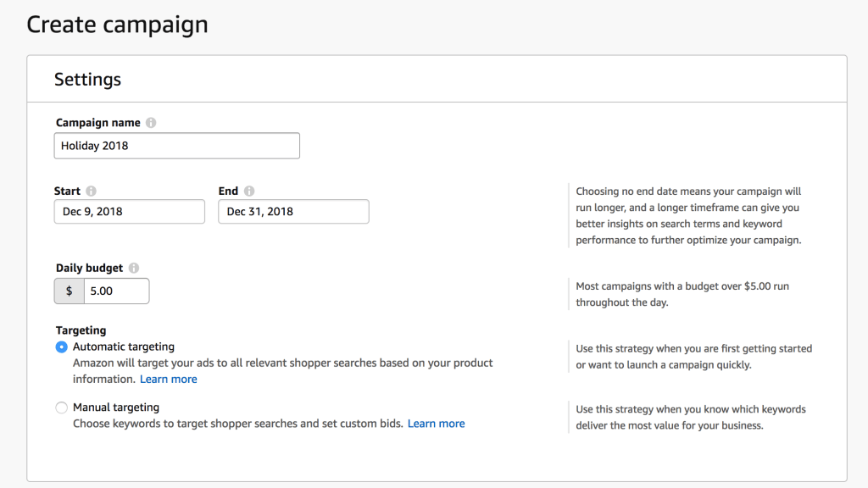Open the End date picker showing Dec 31, 2018

coord(293,212)
